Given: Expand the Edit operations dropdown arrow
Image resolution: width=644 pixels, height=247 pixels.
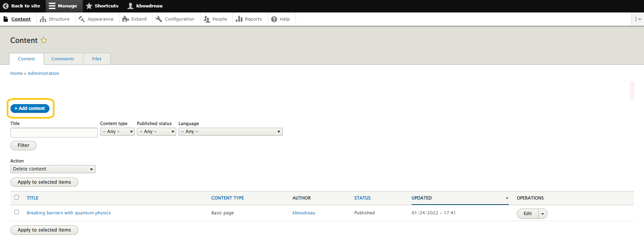Looking at the screenshot, I should [543, 214].
